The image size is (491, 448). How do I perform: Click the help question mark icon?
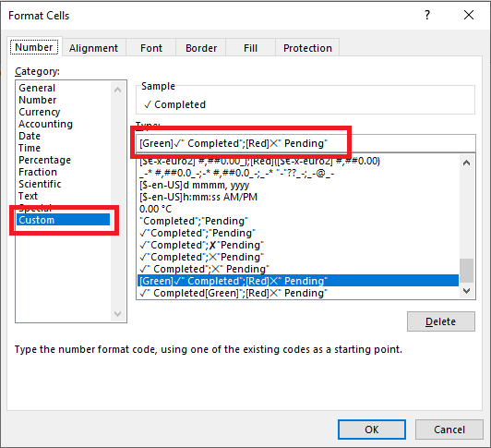[427, 15]
